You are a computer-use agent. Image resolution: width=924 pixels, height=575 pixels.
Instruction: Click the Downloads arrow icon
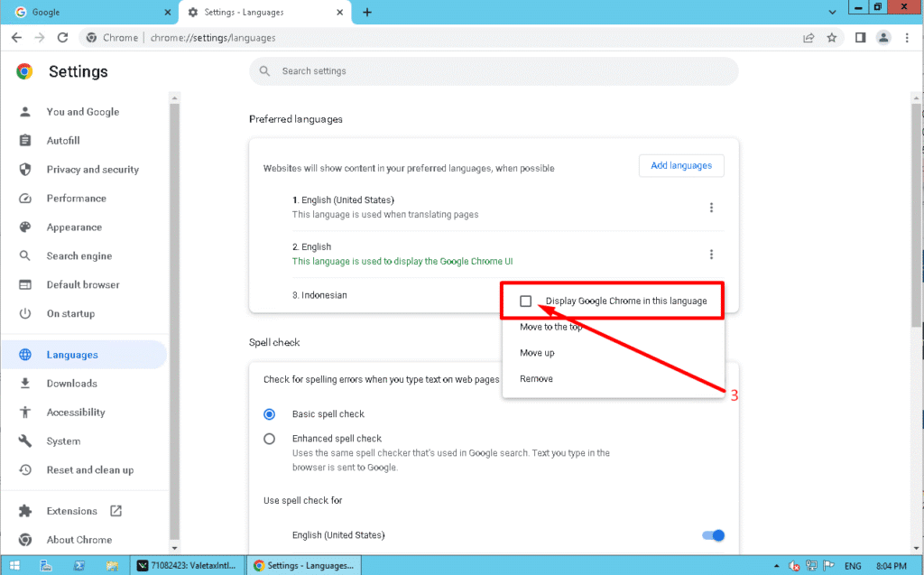pos(24,384)
